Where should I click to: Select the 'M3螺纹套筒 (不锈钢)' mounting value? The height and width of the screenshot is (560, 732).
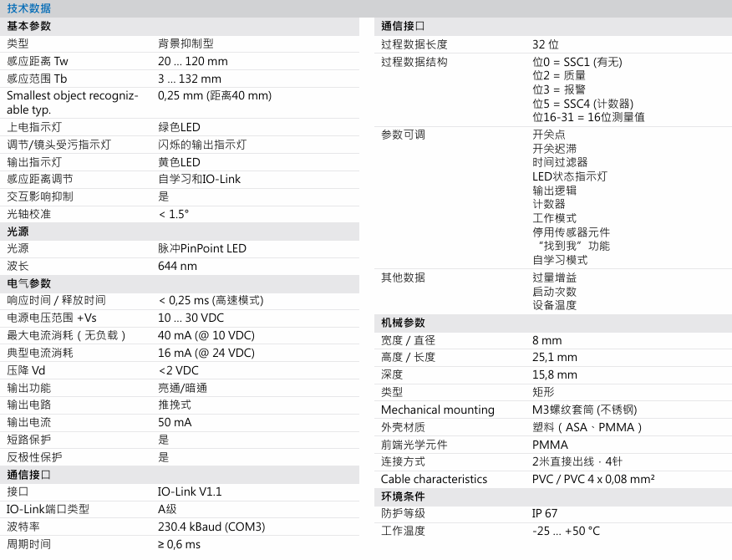point(584,410)
